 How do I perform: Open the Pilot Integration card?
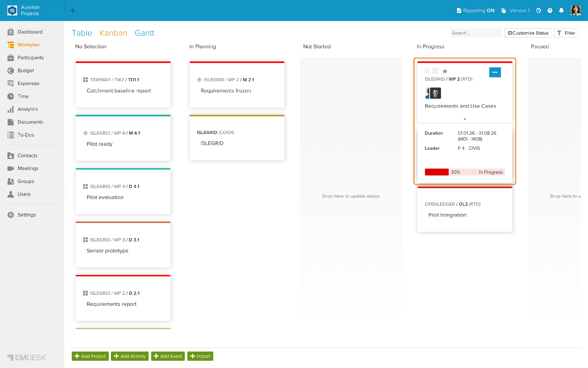click(x=465, y=209)
